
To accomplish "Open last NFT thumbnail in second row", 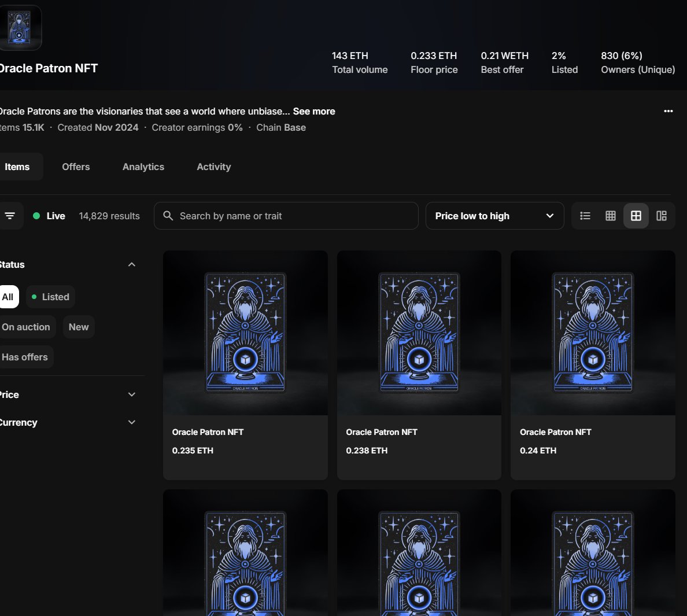I will (593, 552).
